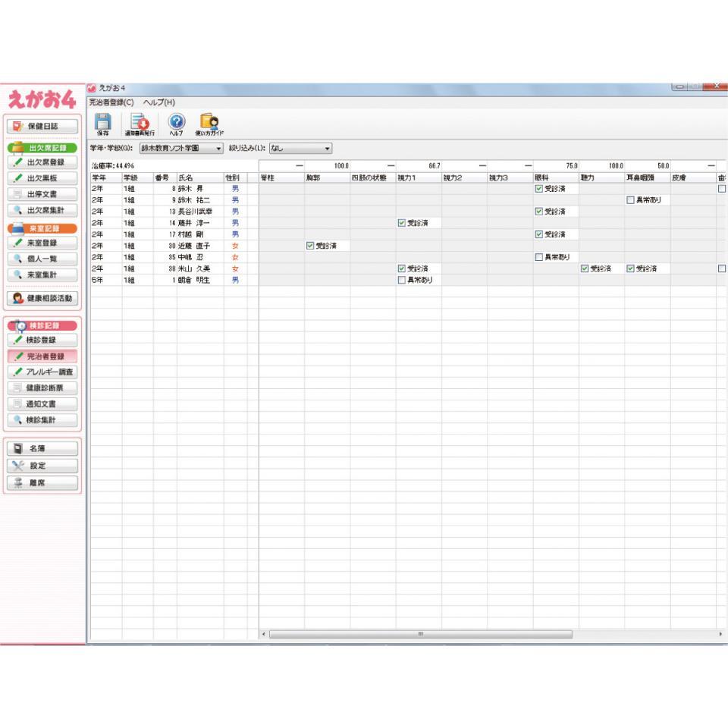Click the 保存 save icon
This screenshot has height=728, width=728.
[x=101, y=124]
